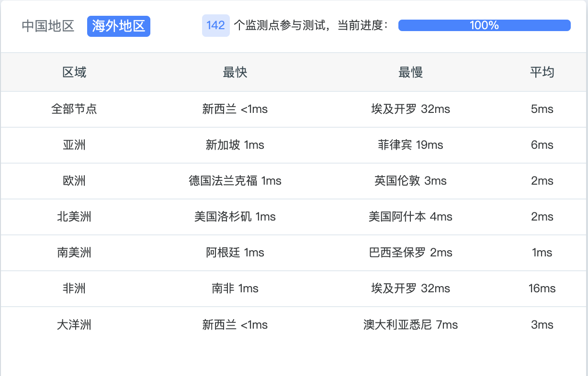The width and height of the screenshot is (588, 376).
Task: Select the 澳大利亚悉尼 7ms cell
Action: point(410,324)
